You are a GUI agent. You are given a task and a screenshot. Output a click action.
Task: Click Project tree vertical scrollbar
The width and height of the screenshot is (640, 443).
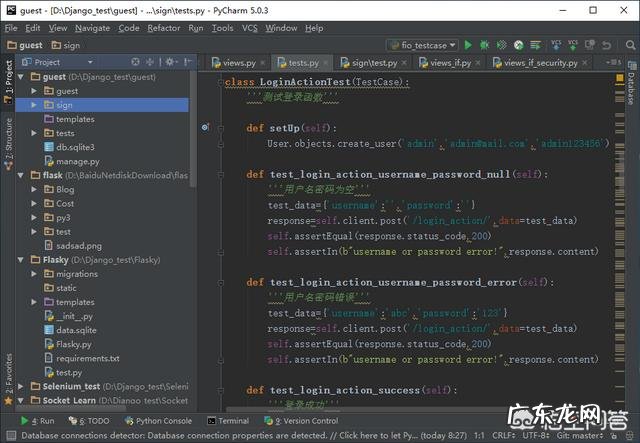pyautogui.click(x=193, y=129)
